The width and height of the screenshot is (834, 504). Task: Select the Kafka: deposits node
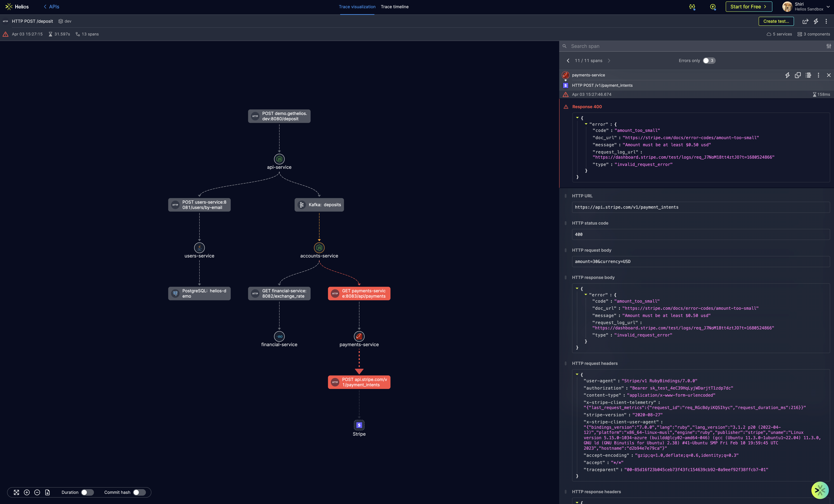319,205
